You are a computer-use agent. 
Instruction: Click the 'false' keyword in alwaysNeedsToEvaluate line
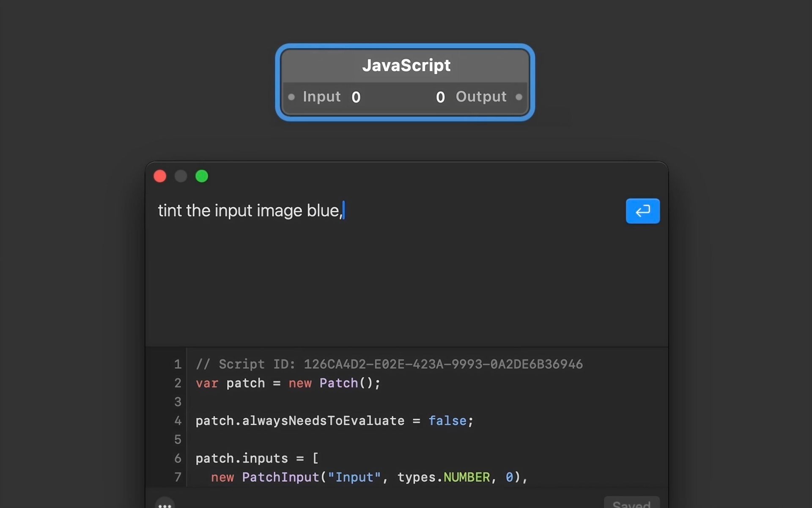447,421
